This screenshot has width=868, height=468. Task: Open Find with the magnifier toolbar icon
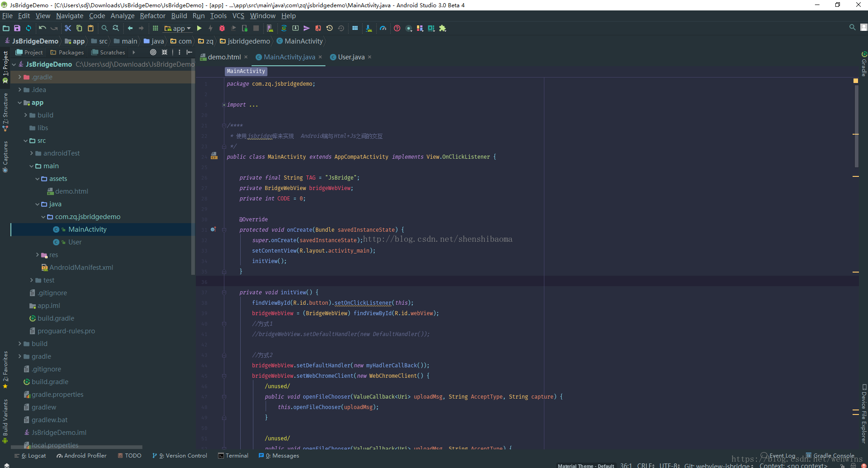(105, 28)
